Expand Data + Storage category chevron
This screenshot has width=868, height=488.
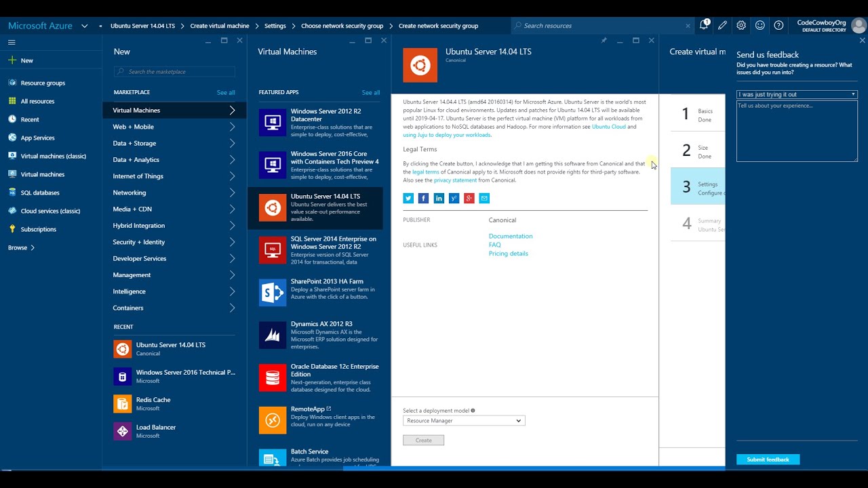click(232, 143)
